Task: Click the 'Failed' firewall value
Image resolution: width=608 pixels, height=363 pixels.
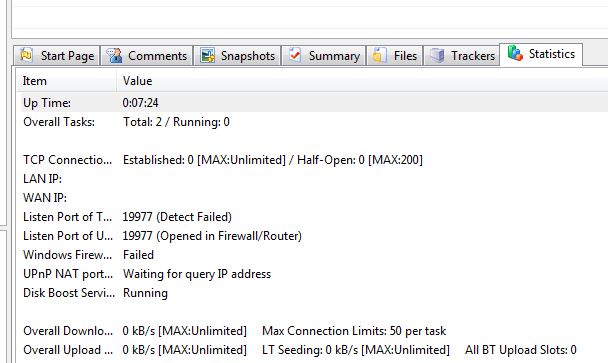Action: [x=138, y=255]
